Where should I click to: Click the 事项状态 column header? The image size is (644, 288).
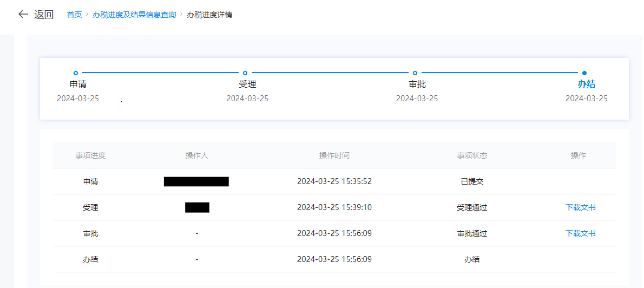[x=472, y=155]
